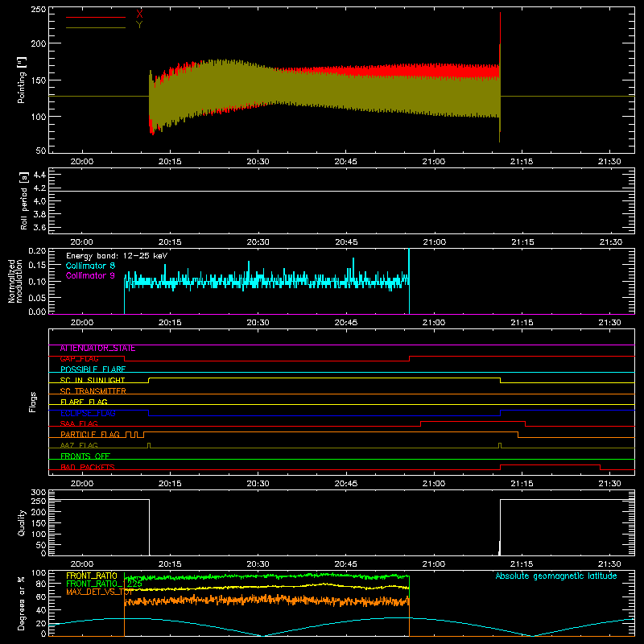
Task: Click the '50' tick on Pointing axis
Action: [41, 151]
